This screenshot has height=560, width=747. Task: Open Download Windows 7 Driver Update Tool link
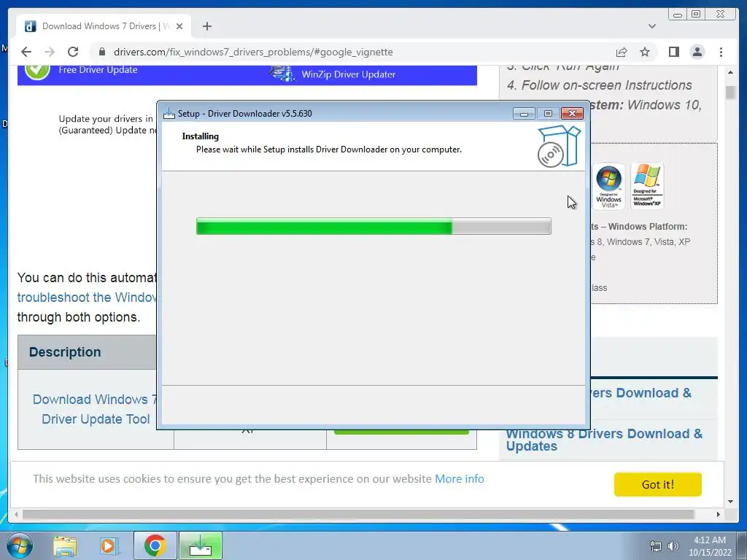(x=94, y=409)
